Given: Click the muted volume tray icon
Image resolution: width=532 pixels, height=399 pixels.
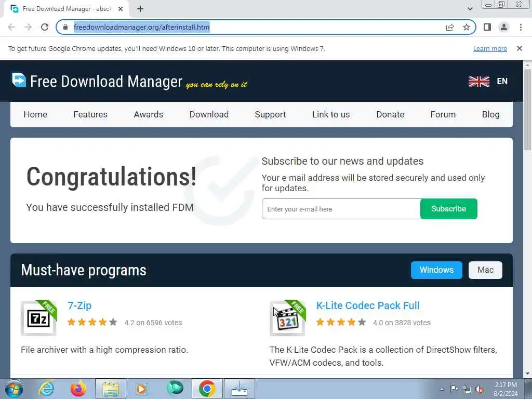Looking at the screenshot, I should pos(480,390).
